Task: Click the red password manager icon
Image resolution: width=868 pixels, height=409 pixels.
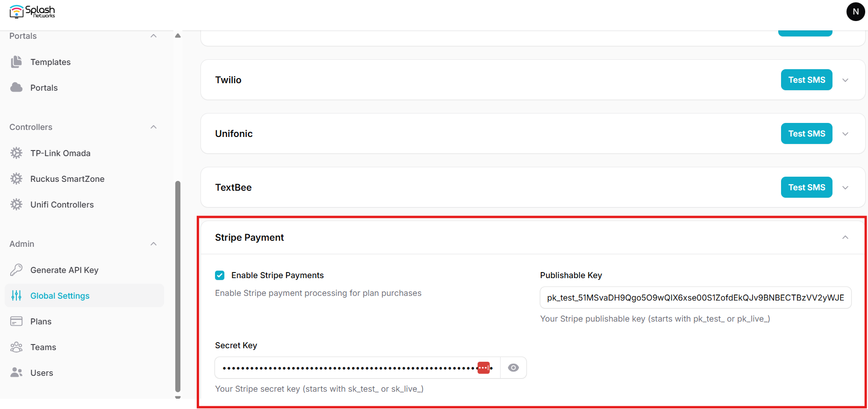Action: pyautogui.click(x=483, y=368)
